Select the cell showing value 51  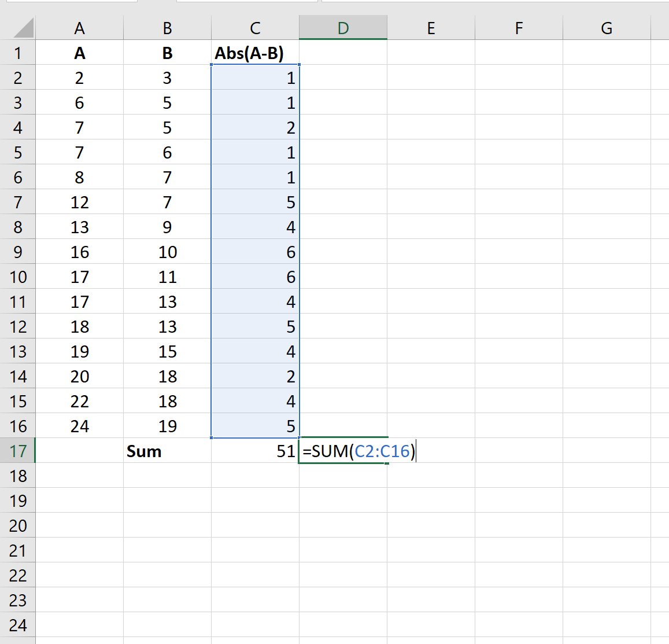255,451
